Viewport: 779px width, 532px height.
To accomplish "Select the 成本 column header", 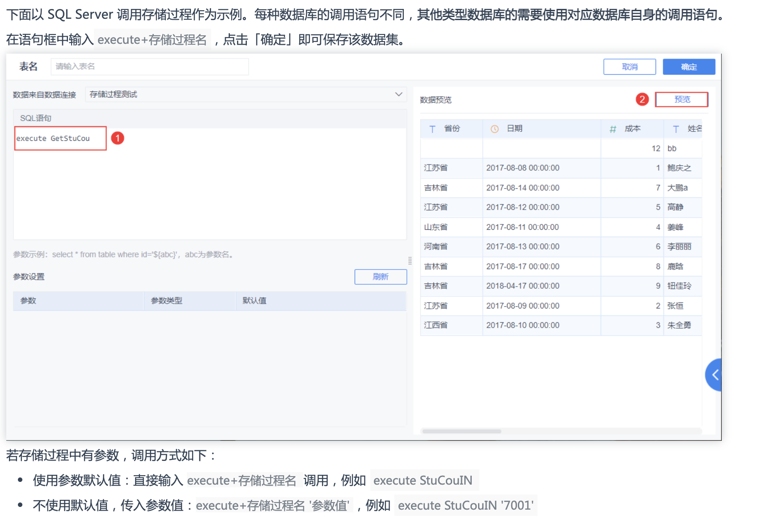I will tap(632, 129).
